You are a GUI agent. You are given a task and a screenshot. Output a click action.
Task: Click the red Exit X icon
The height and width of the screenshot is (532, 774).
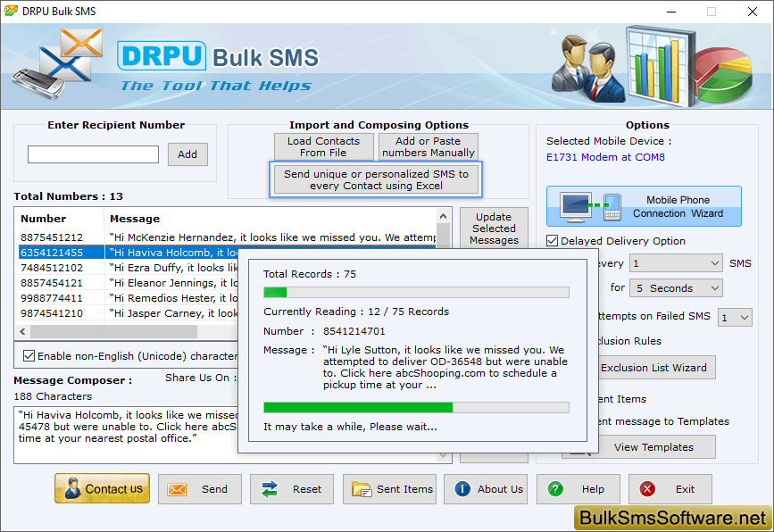(x=647, y=489)
